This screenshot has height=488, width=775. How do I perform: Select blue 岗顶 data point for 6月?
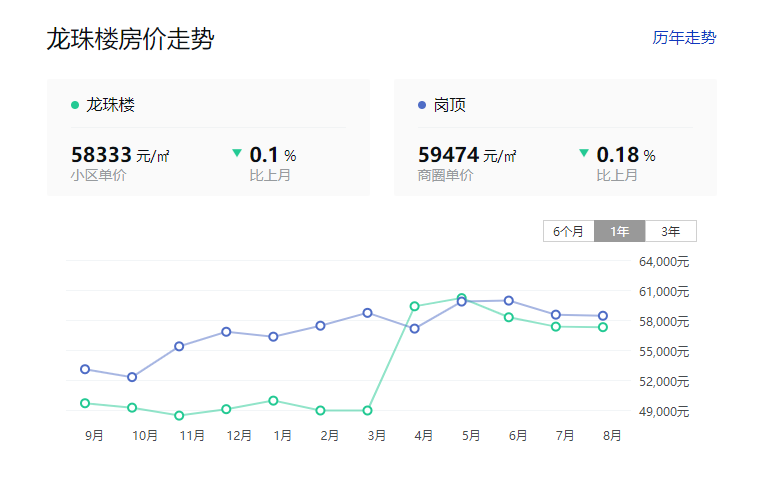(509, 301)
